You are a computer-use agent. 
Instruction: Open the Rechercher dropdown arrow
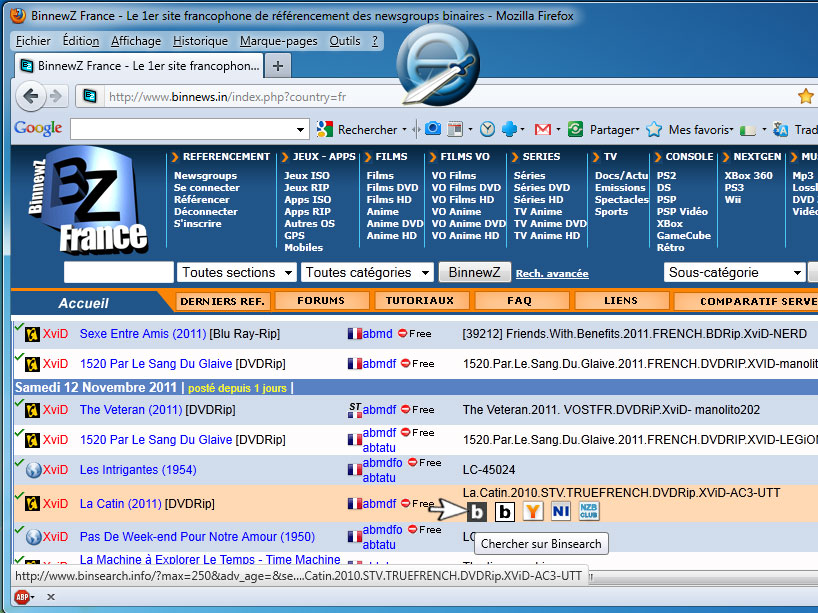[x=404, y=129]
